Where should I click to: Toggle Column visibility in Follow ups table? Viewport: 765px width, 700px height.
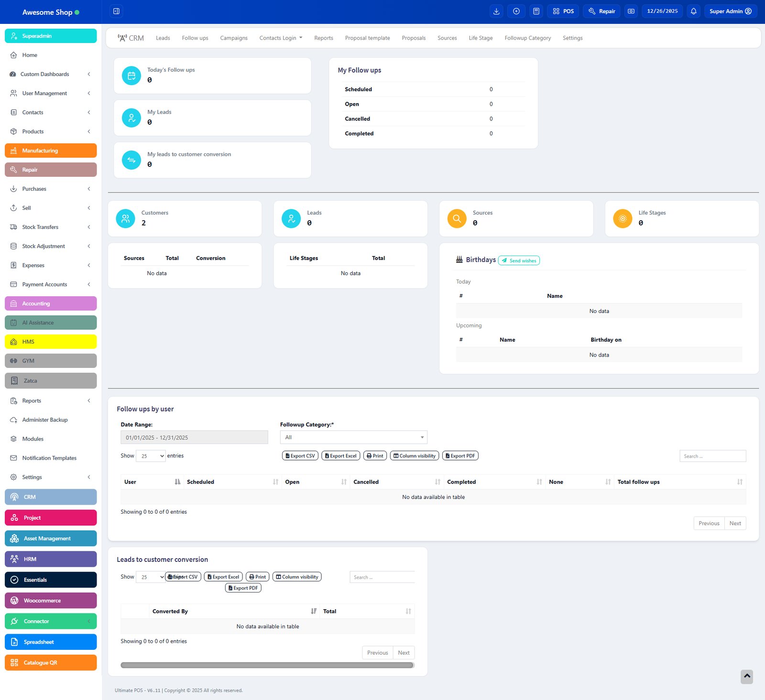414,456
